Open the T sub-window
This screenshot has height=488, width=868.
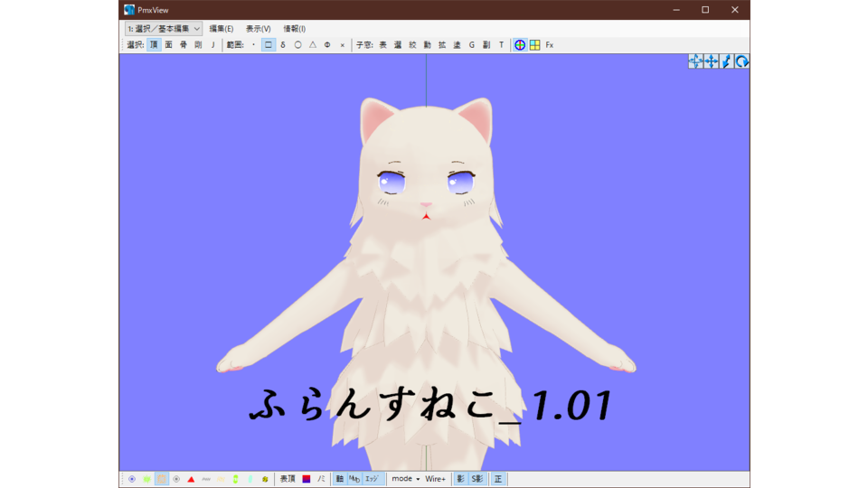point(501,45)
